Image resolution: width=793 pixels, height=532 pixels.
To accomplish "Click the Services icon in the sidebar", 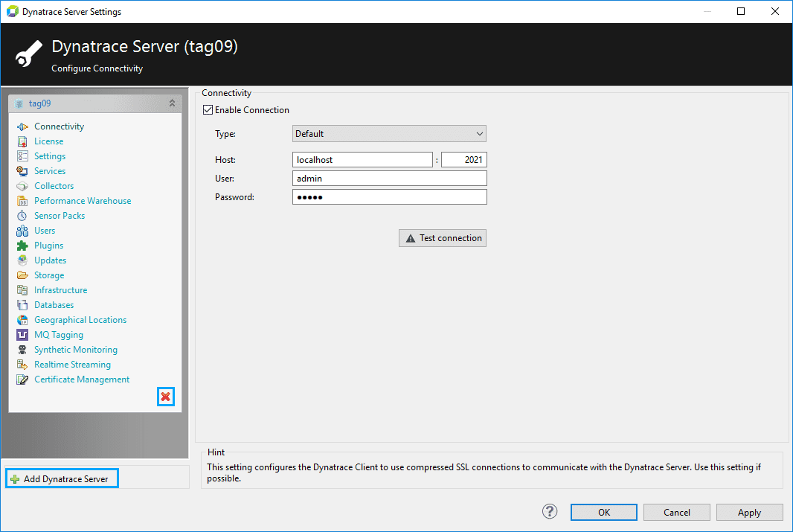I will pyautogui.click(x=22, y=171).
